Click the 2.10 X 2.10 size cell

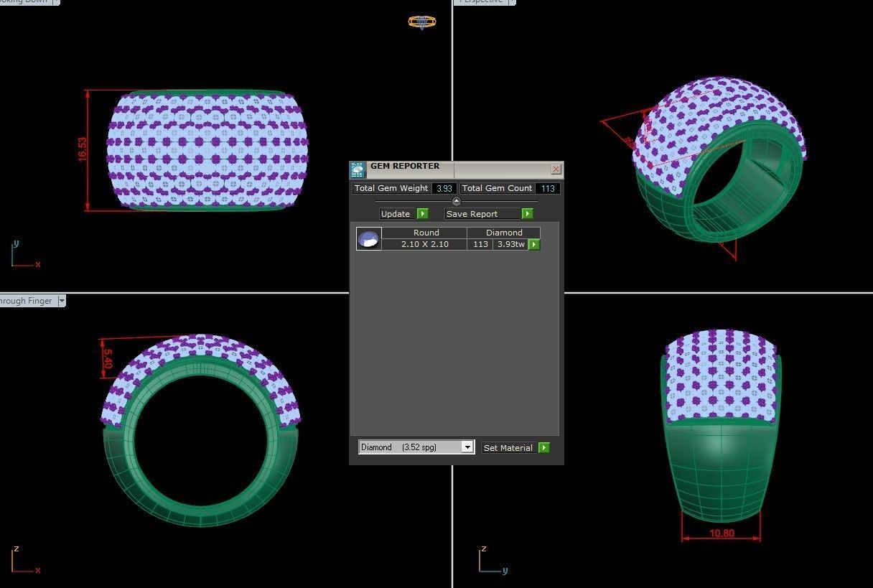425,244
